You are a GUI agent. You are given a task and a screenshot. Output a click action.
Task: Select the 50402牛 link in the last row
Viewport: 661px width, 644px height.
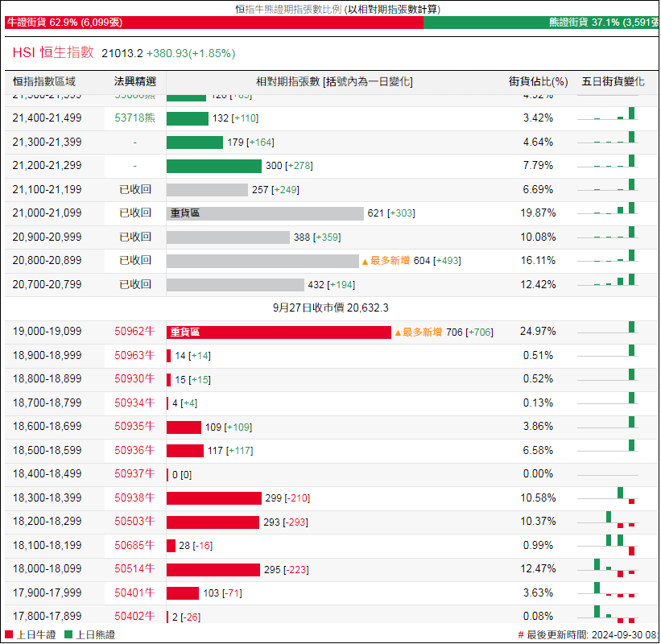pyautogui.click(x=134, y=617)
